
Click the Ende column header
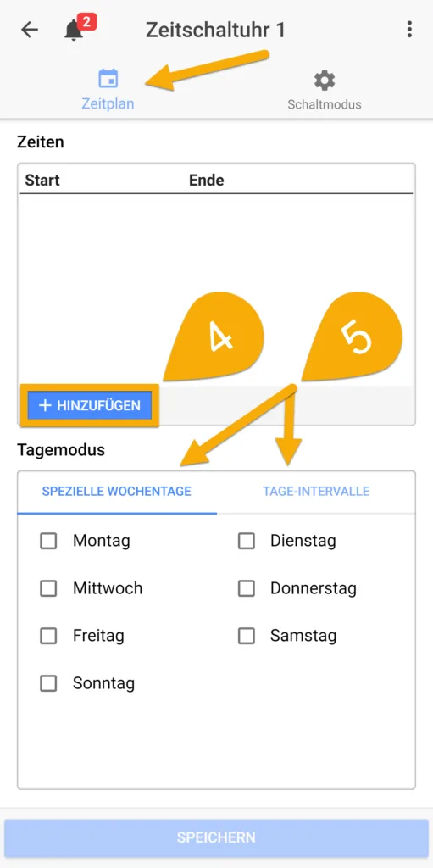point(207,180)
